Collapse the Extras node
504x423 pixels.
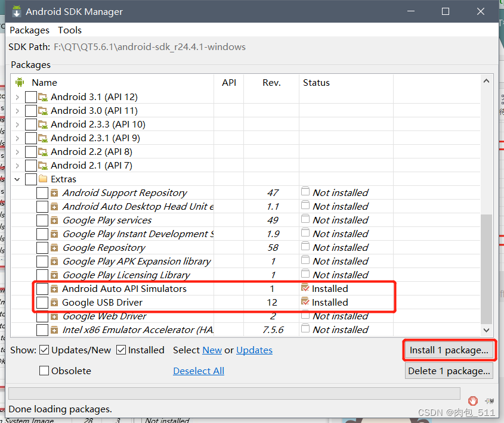click(x=17, y=179)
